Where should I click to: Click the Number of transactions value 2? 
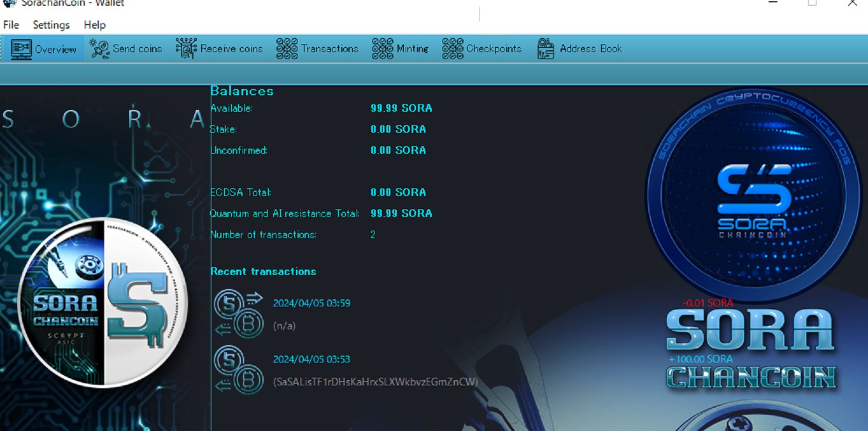click(x=373, y=235)
